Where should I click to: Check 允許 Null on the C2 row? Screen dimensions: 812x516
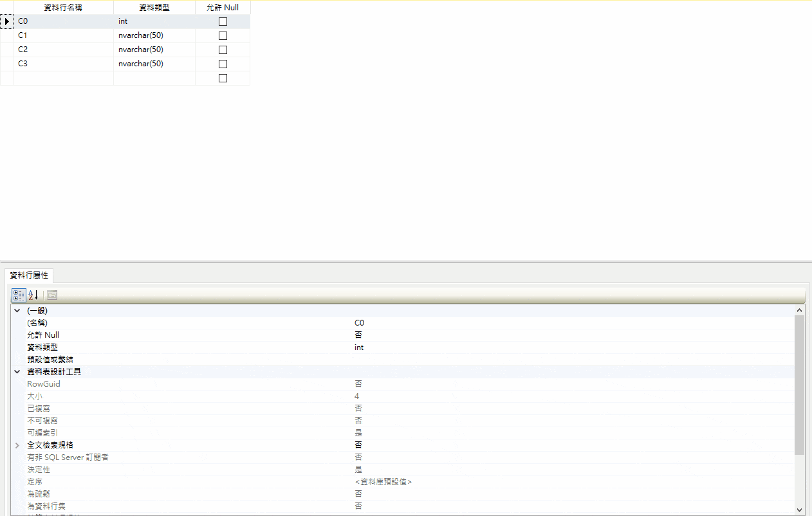click(x=223, y=50)
